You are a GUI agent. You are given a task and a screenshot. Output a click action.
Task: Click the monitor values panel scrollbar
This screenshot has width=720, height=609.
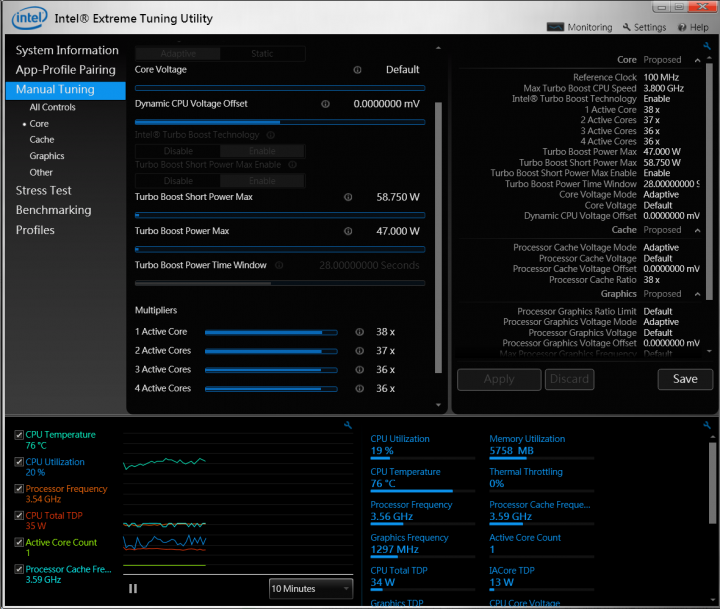(x=712, y=483)
